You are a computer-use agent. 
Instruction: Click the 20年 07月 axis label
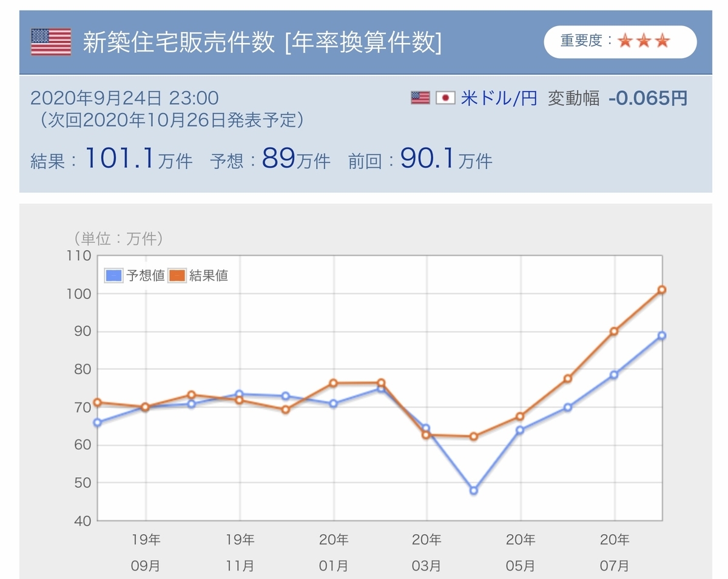pyautogui.click(x=614, y=552)
